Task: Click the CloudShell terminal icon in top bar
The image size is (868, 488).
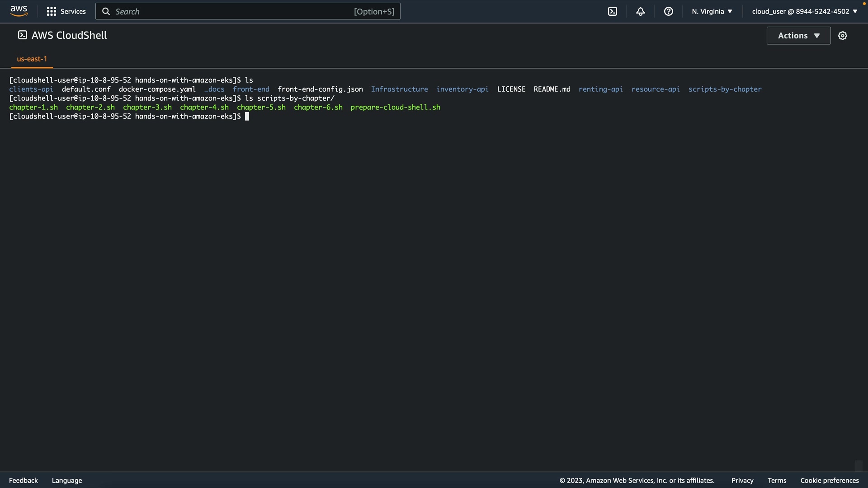Action: [613, 11]
